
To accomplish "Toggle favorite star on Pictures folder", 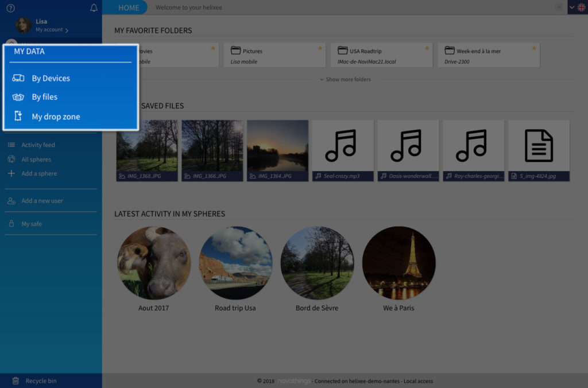I will pyautogui.click(x=320, y=48).
